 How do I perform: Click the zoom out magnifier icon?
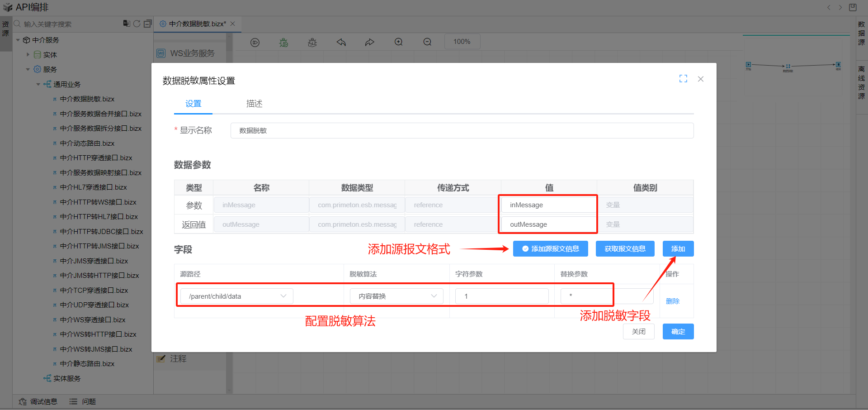tap(427, 42)
